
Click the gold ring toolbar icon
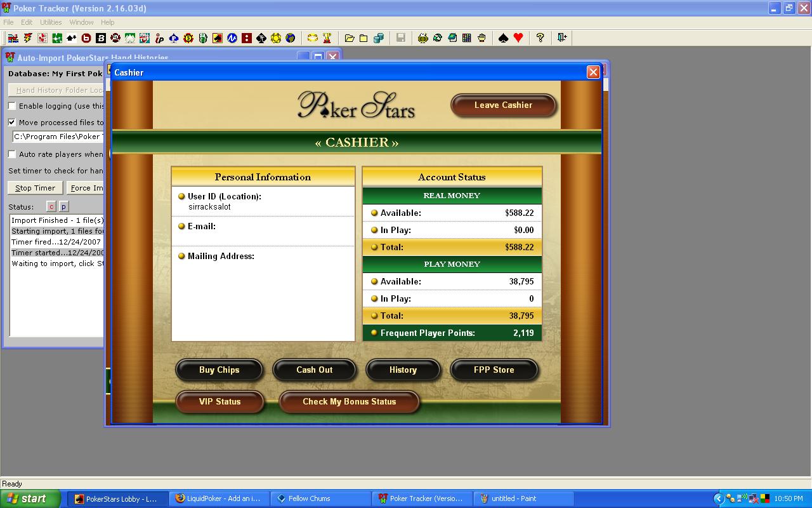pos(313,38)
